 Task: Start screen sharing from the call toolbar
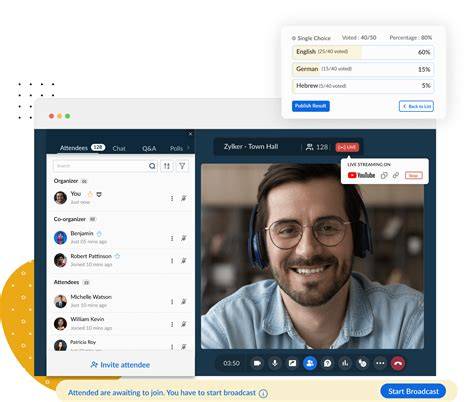[x=292, y=363]
